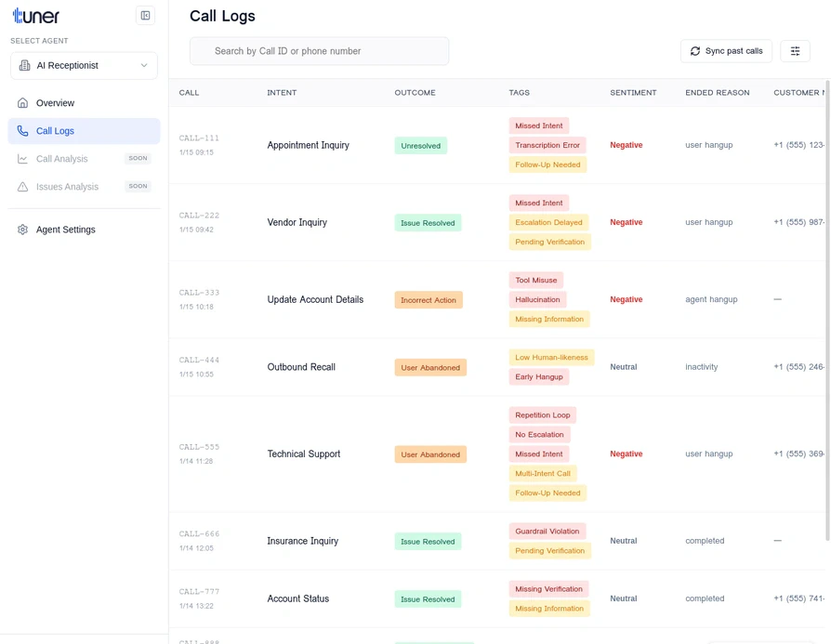Click the Sync past calls button
This screenshot has height=644, width=831.
(x=726, y=51)
